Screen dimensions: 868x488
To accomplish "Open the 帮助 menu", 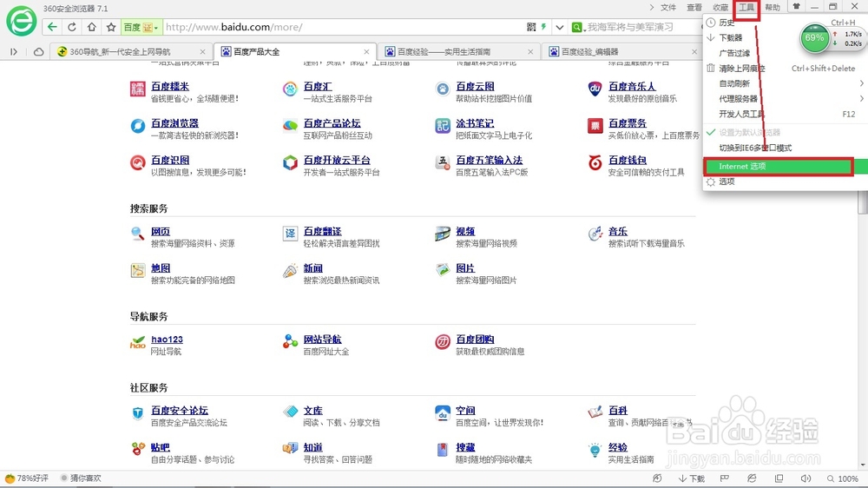I will 773,7.
